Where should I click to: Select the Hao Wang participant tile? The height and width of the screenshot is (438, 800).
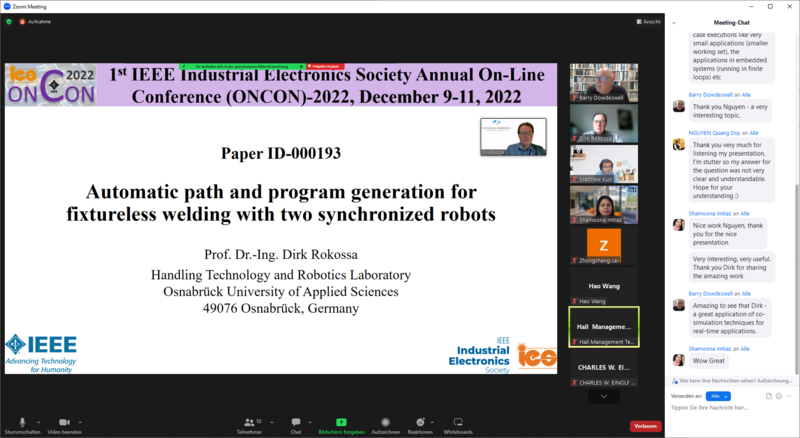(604, 286)
